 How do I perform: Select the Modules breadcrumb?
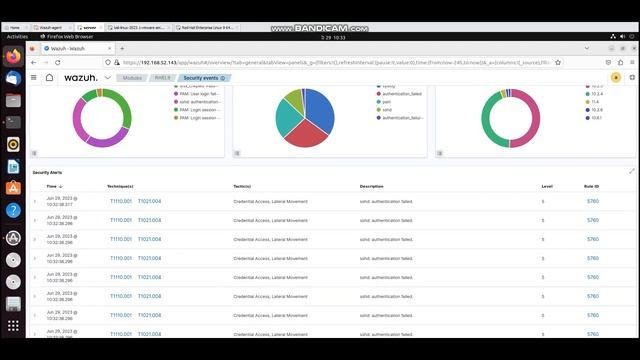pos(132,78)
